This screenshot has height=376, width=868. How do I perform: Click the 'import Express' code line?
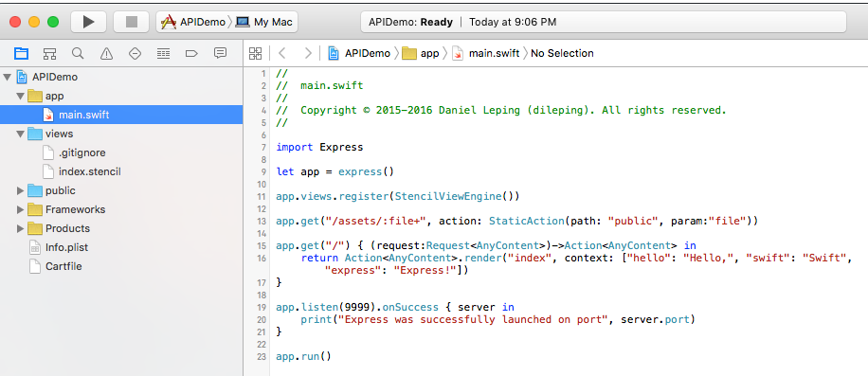tap(319, 147)
